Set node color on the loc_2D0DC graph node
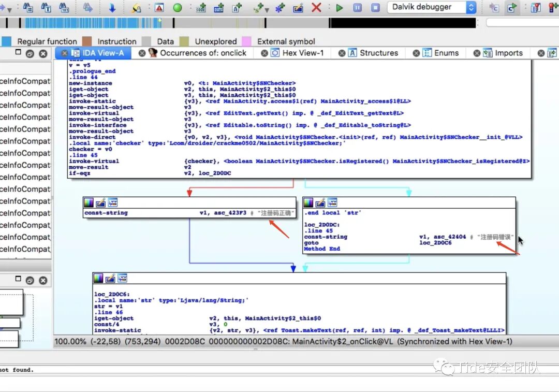Screen dimensions: 559x392 tap(308, 202)
